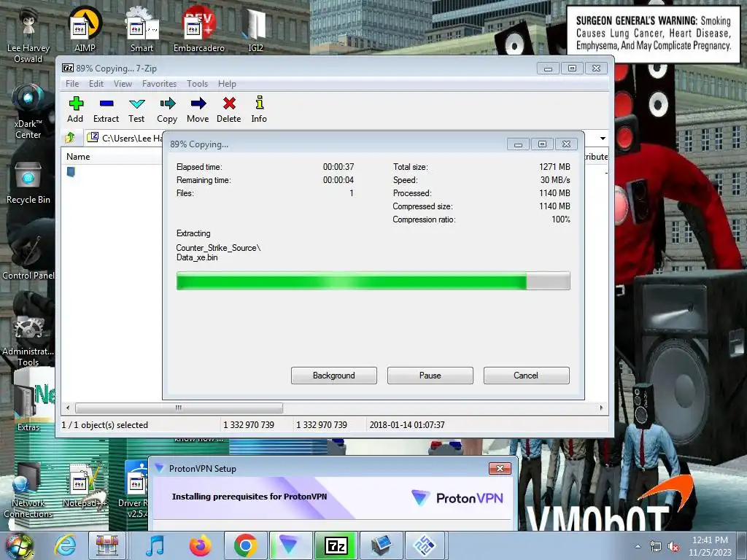
Task: Open the View menu in 7-Zip
Action: click(x=123, y=84)
